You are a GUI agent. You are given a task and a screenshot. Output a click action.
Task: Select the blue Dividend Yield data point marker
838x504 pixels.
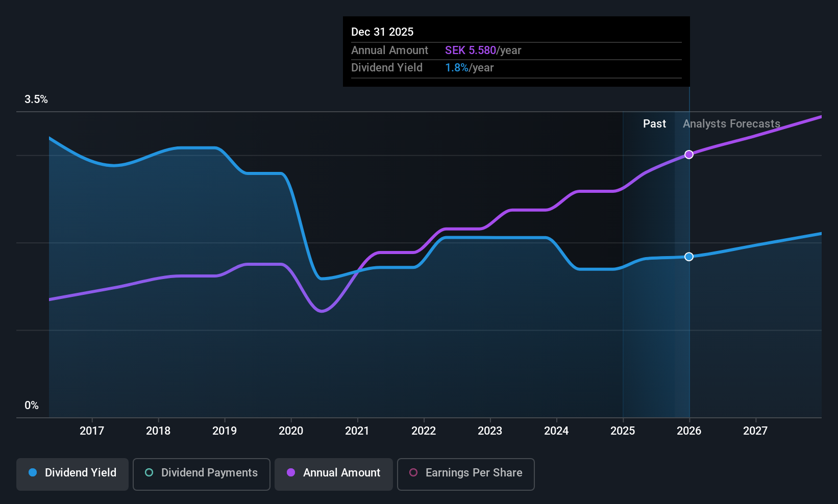pos(689,257)
